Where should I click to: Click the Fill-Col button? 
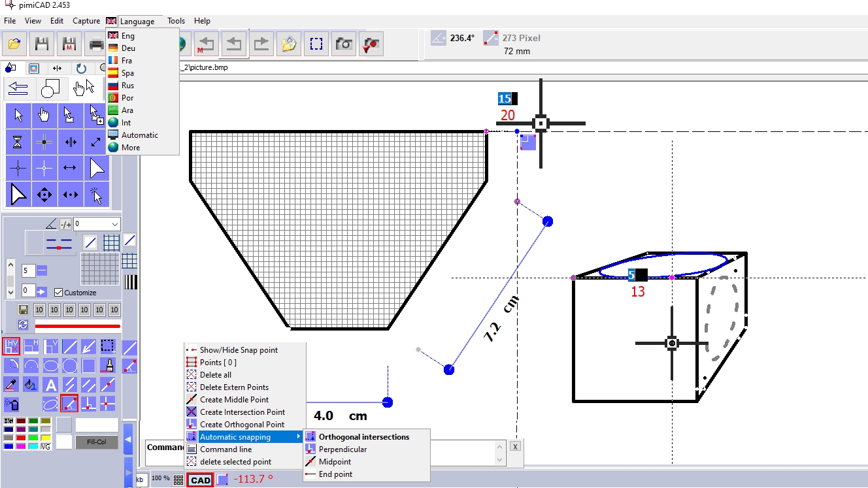pyautogui.click(x=97, y=442)
